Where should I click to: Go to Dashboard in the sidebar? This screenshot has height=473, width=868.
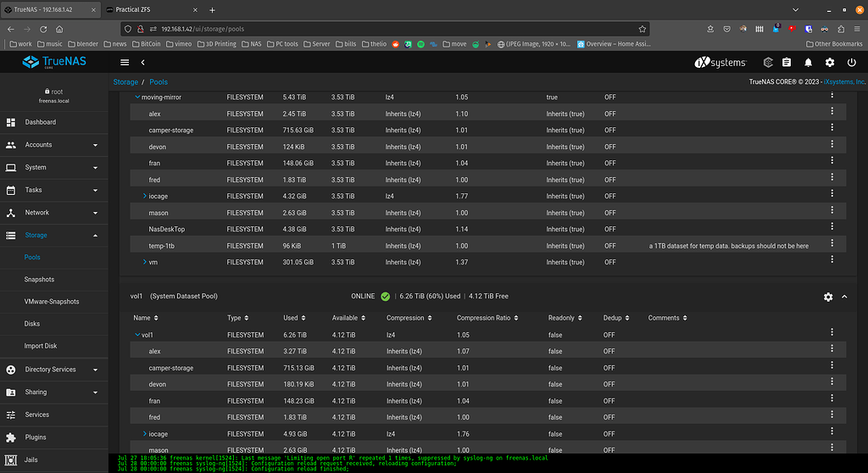(x=40, y=122)
